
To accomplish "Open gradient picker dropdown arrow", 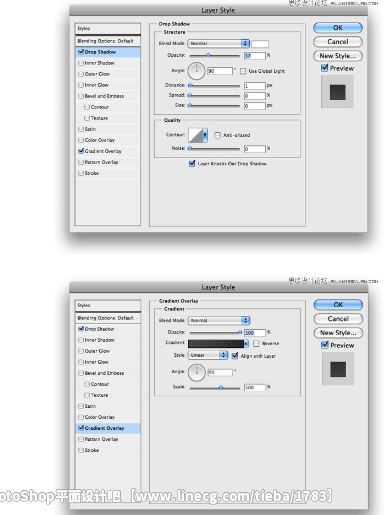I will pos(246,343).
